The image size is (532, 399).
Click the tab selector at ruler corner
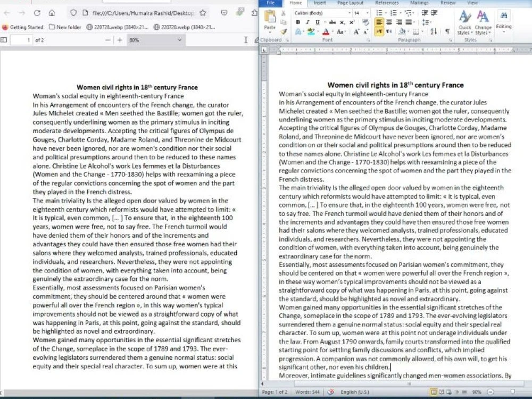(264, 50)
